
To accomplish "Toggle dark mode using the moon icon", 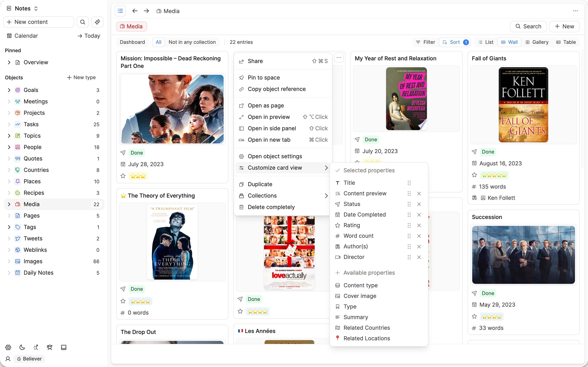I will click(x=22, y=347).
